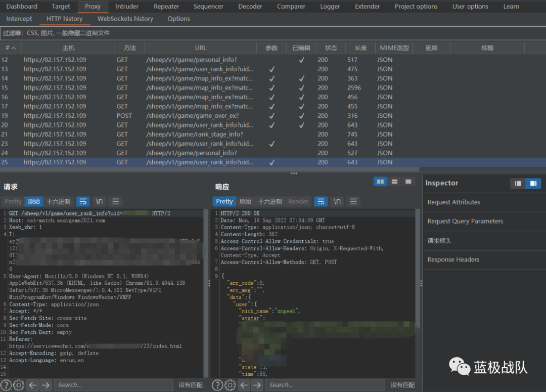Open the Learn tab
The height and width of the screenshot is (392, 546).
click(511, 6)
